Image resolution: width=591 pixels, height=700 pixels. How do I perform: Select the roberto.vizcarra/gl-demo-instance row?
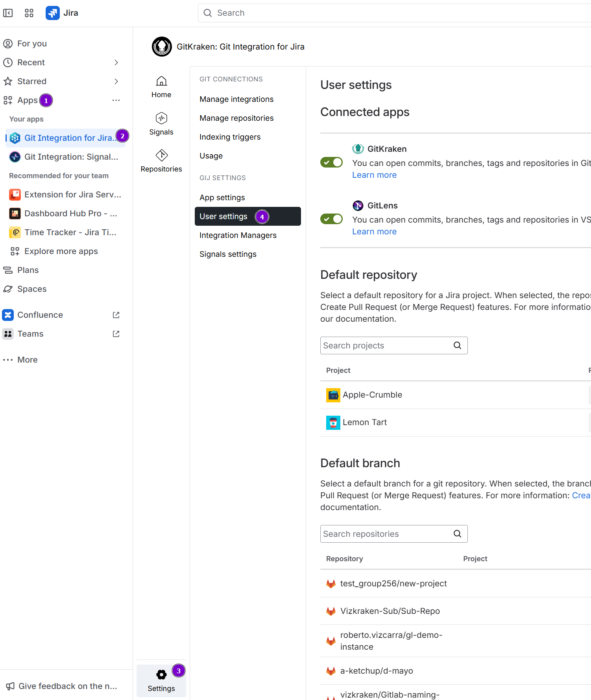tap(456, 641)
